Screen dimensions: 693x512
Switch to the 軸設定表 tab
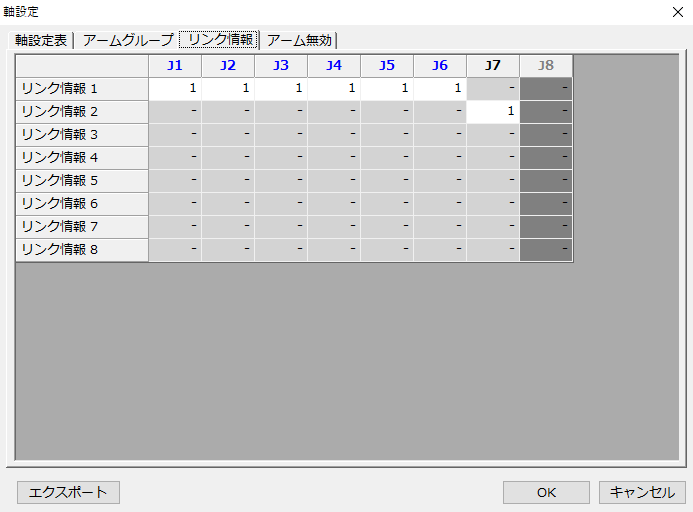(x=42, y=40)
